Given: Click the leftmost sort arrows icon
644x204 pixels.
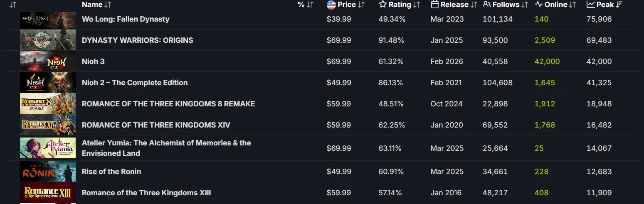Looking at the screenshot, I should click(x=13, y=5).
